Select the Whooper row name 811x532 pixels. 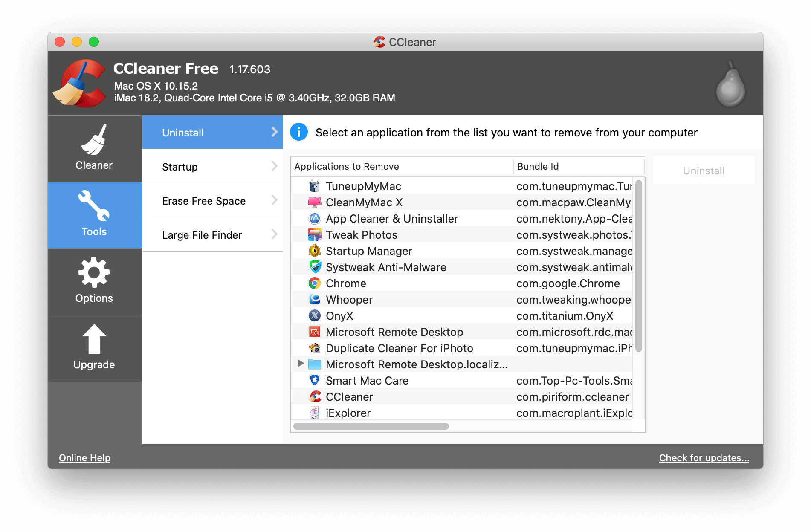pos(349,299)
